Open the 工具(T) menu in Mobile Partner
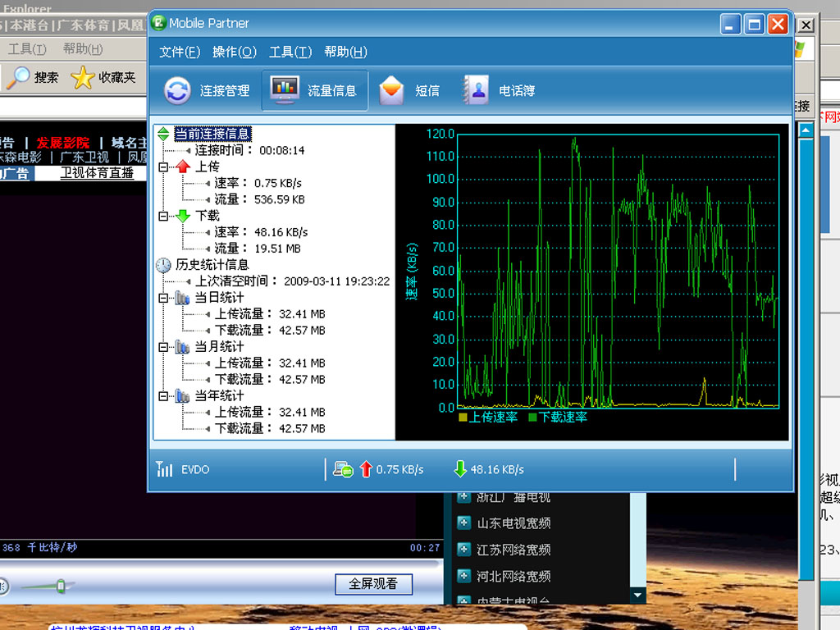This screenshot has width=840, height=630. [290, 52]
